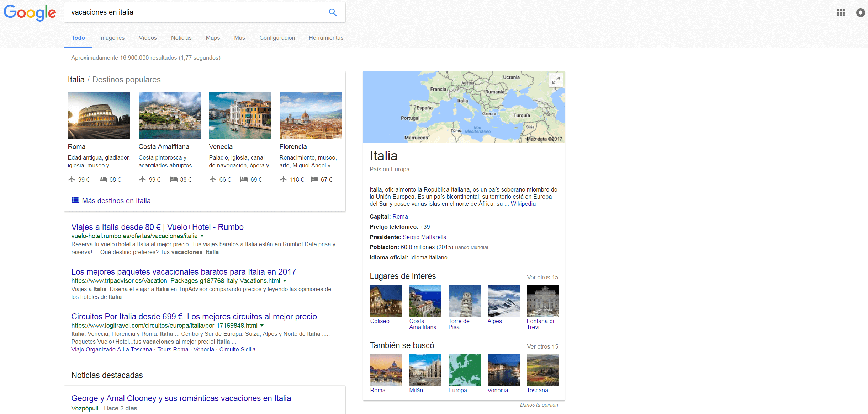Click Roma flight price 99 € icon

click(x=72, y=179)
